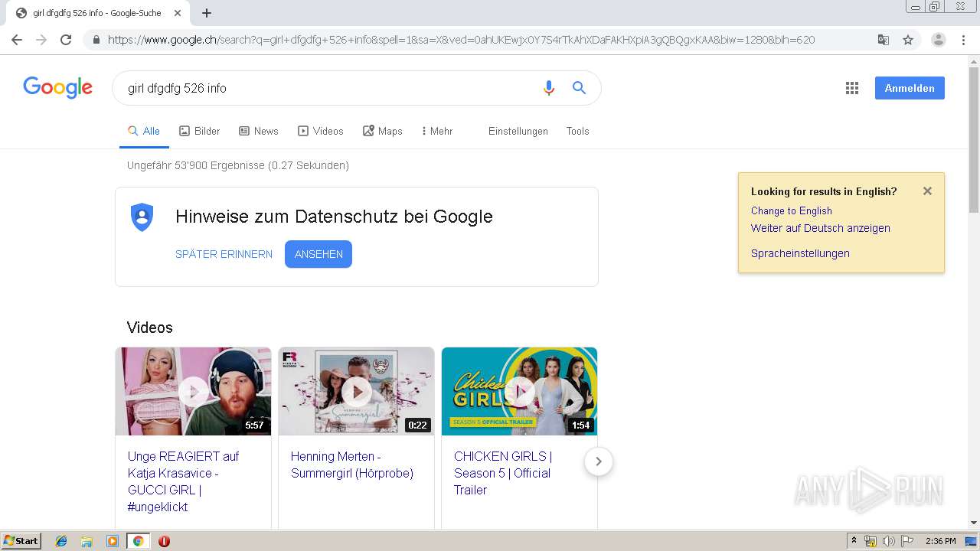Play the Chicken Girls trailer thumbnail
980x551 pixels.
[x=519, y=391]
